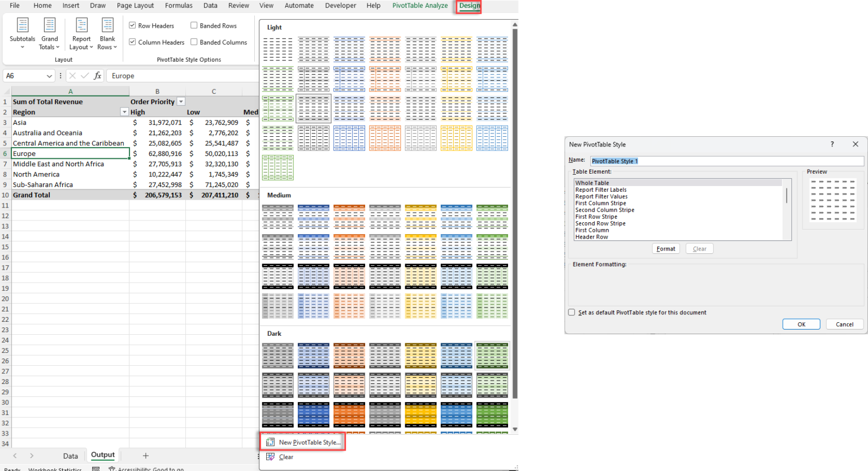Select Whole Table in the Table Element list
Viewport: 868px width, 471px height.
[x=592, y=182]
